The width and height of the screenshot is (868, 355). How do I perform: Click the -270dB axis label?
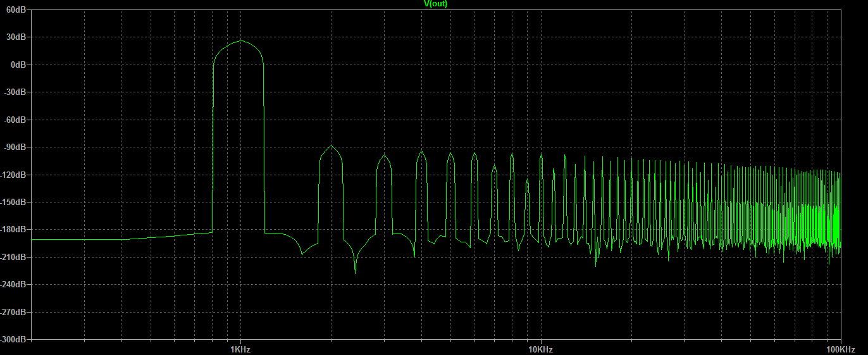click(13, 313)
